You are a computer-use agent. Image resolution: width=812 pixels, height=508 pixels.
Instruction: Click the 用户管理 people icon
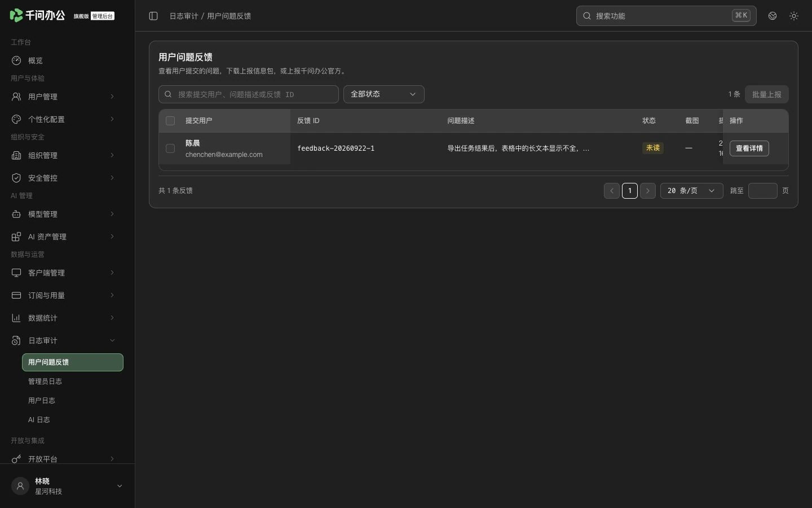16,97
